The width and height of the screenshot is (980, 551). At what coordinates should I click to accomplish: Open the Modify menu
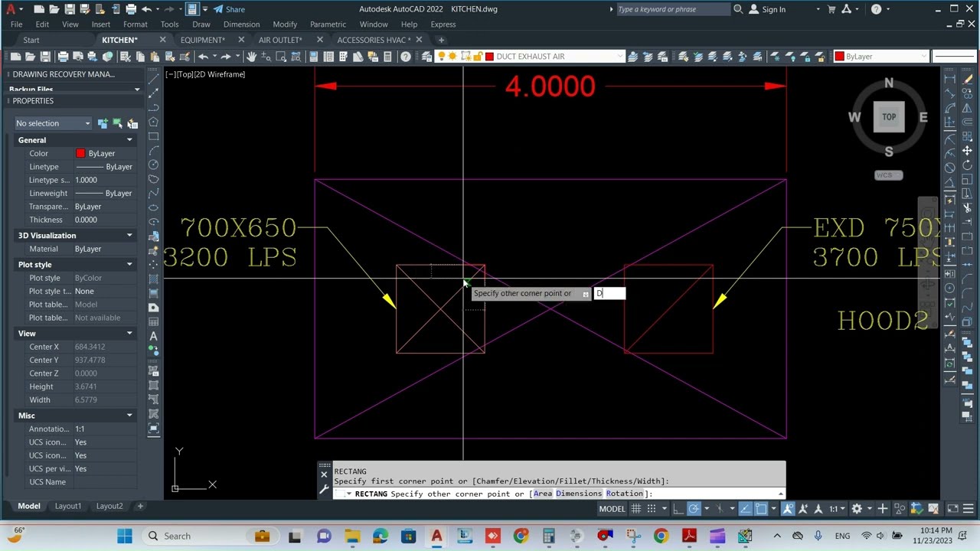285,24
